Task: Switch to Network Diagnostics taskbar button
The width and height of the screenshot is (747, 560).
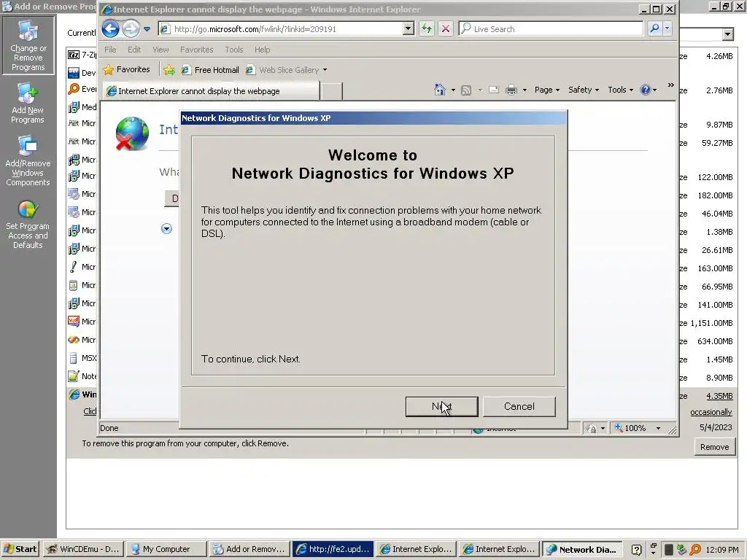Action: pos(581,549)
